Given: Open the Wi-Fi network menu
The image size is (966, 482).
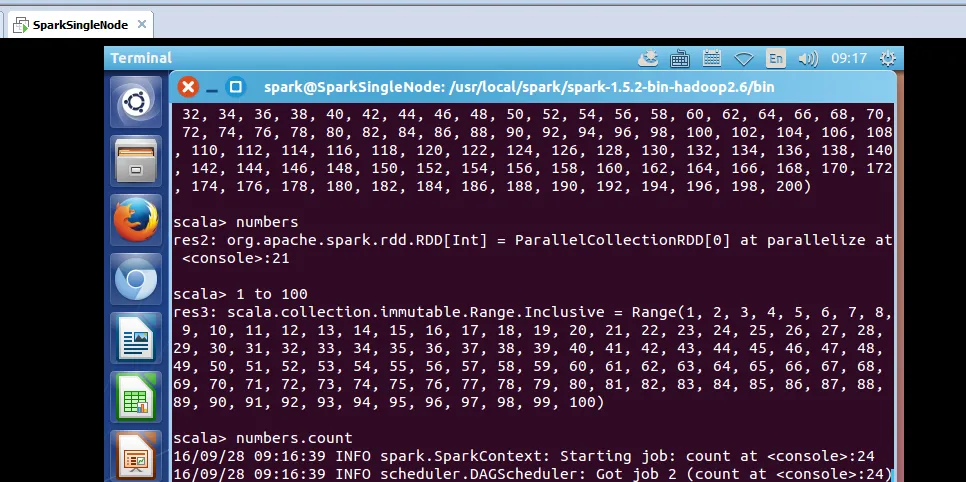Looking at the screenshot, I should tap(744, 59).
